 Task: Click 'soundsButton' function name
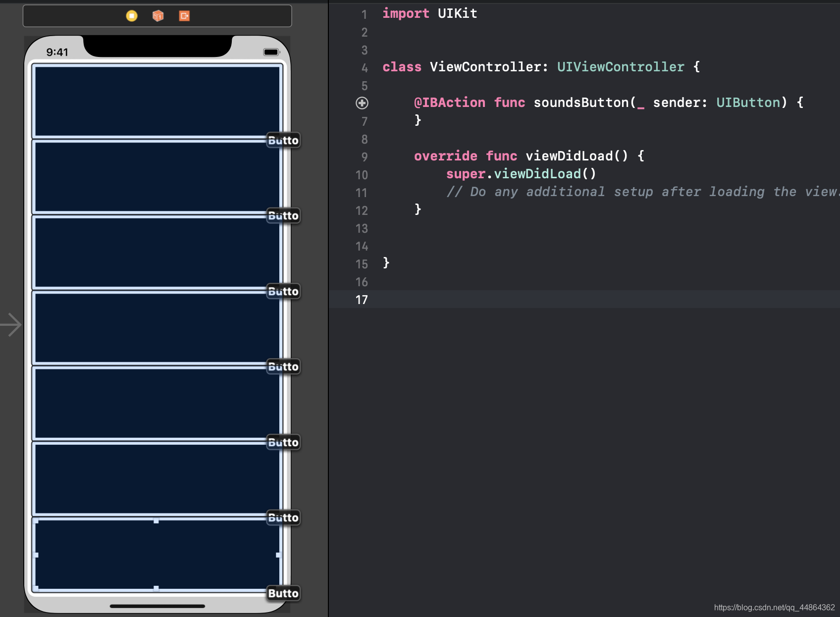coord(581,103)
